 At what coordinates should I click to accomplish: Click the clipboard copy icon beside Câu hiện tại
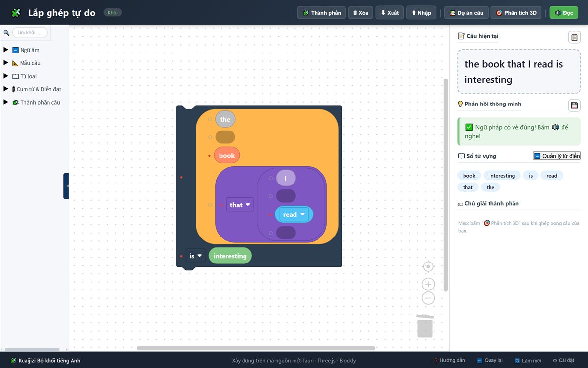574,37
